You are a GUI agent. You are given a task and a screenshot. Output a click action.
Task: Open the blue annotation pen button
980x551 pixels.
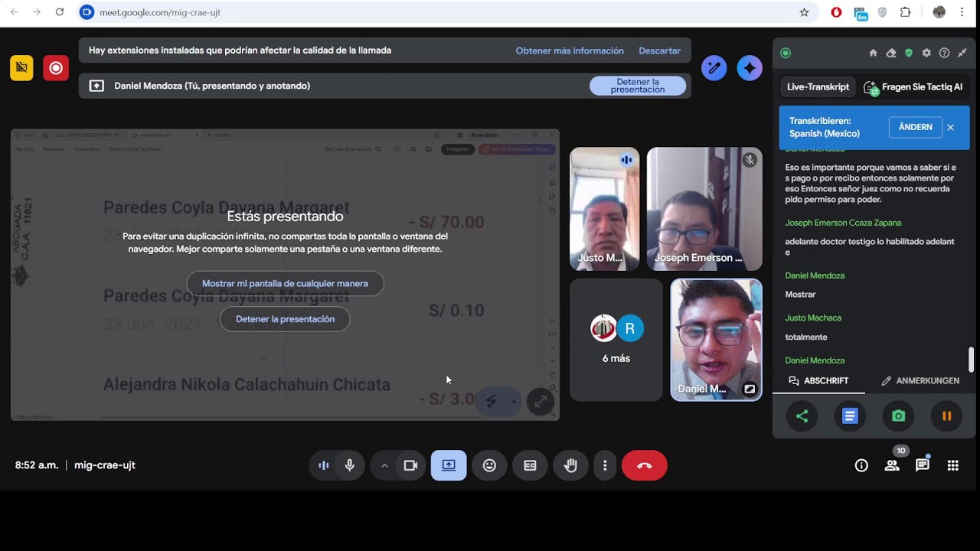pos(714,68)
